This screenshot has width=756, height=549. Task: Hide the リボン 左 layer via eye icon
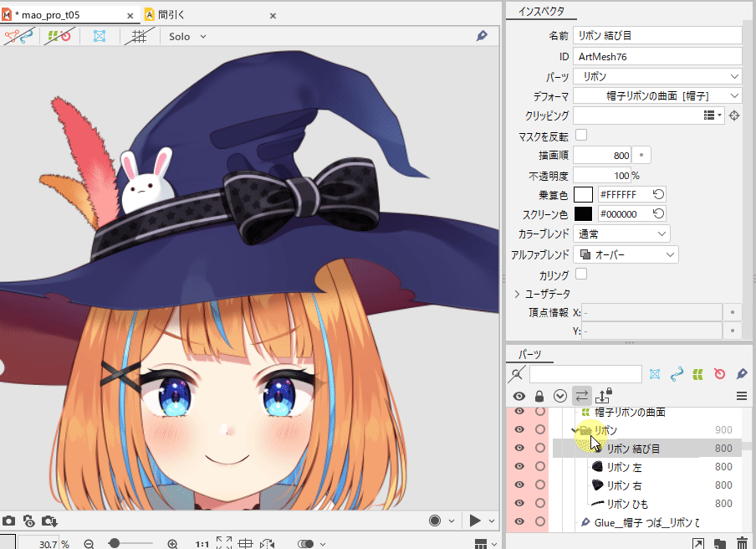[519, 467]
